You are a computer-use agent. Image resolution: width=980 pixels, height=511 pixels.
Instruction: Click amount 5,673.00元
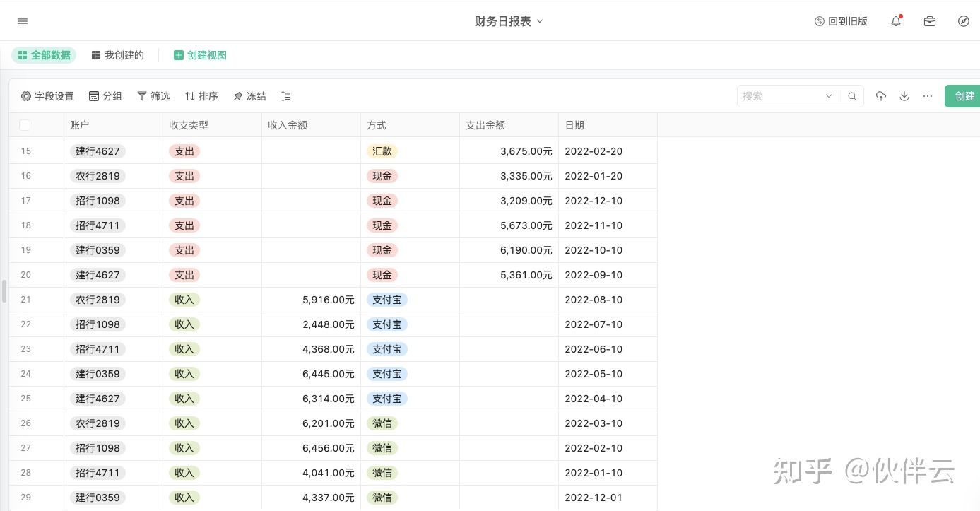pos(526,225)
